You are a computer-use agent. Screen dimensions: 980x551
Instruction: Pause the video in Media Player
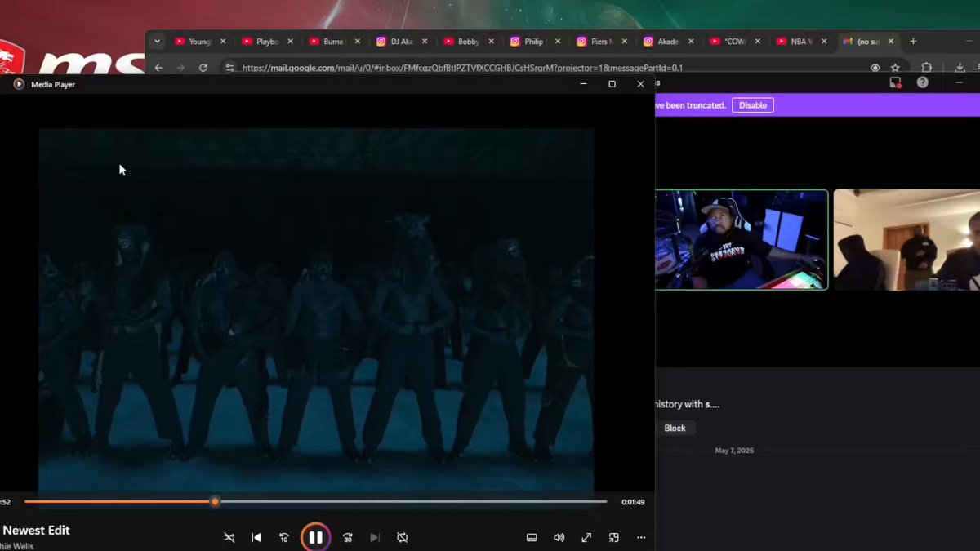pos(315,537)
